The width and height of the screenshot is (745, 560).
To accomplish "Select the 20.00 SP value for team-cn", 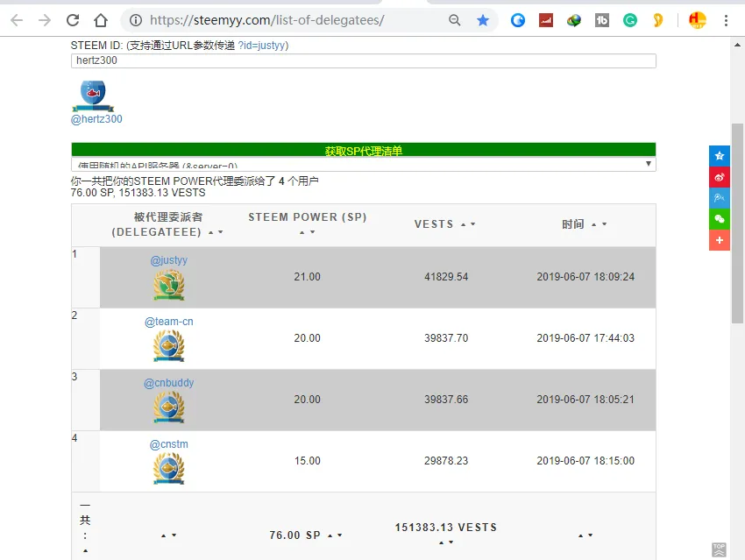I will pos(308,338).
